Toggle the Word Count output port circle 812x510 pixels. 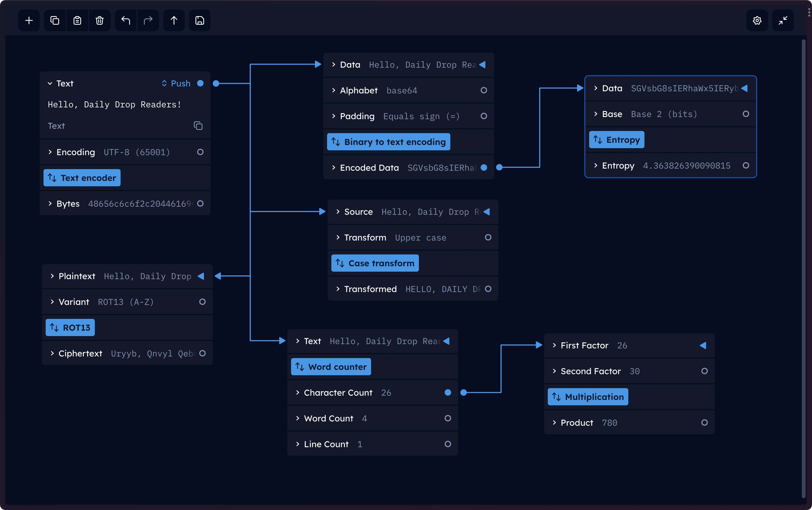[447, 418]
